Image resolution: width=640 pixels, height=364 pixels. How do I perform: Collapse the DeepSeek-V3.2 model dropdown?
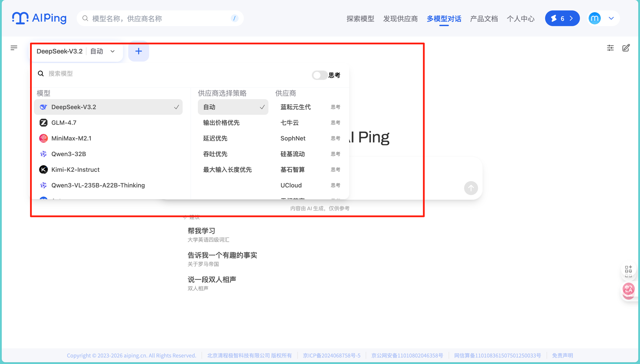point(113,51)
